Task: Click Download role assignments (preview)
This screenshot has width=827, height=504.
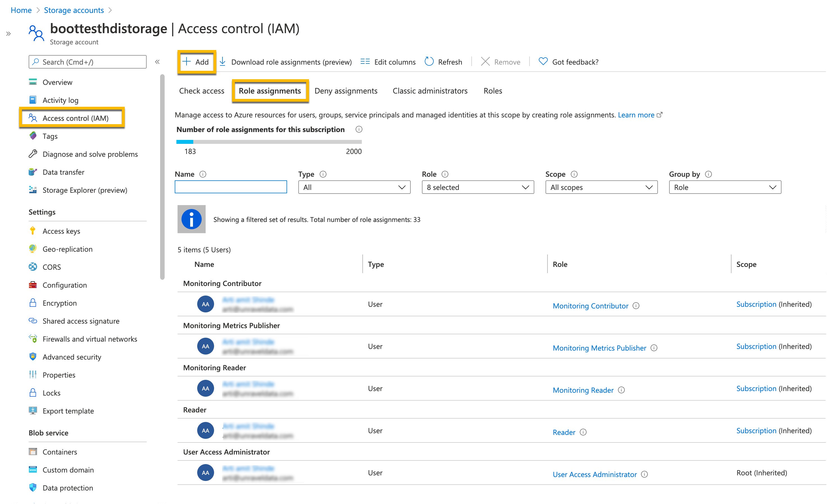Action: pyautogui.click(x=286, y=62)
